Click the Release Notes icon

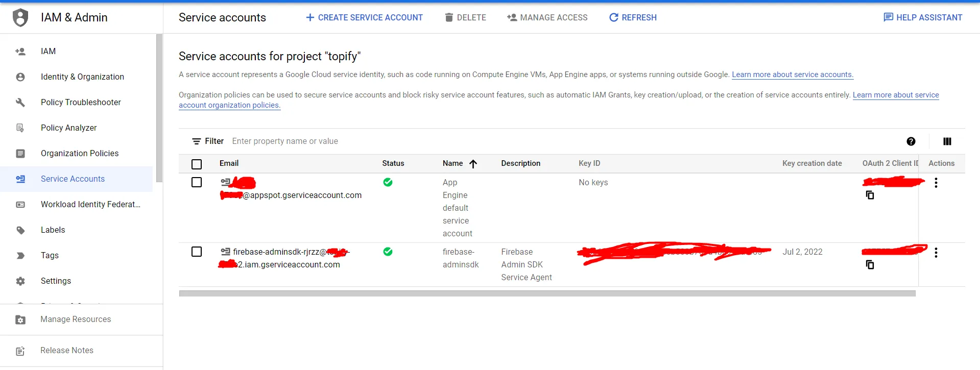tap(20, 351)
